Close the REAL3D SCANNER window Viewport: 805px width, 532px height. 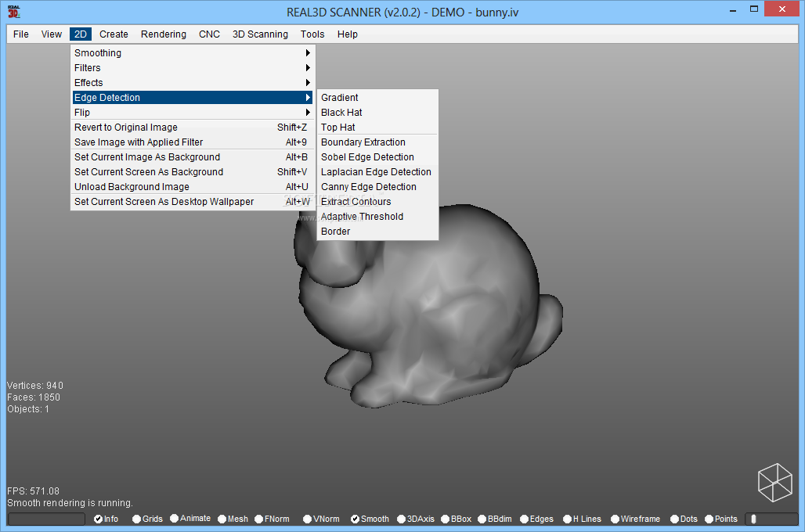[x=782, y=9]
